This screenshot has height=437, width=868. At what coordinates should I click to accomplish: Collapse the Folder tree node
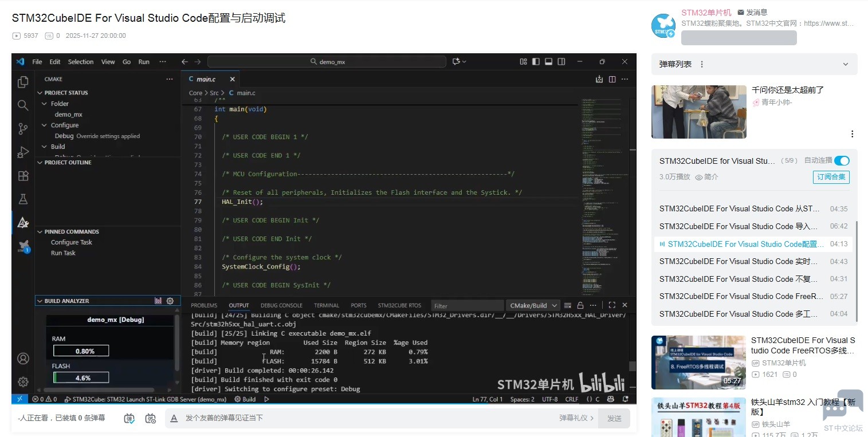click(x=45, y=104)
